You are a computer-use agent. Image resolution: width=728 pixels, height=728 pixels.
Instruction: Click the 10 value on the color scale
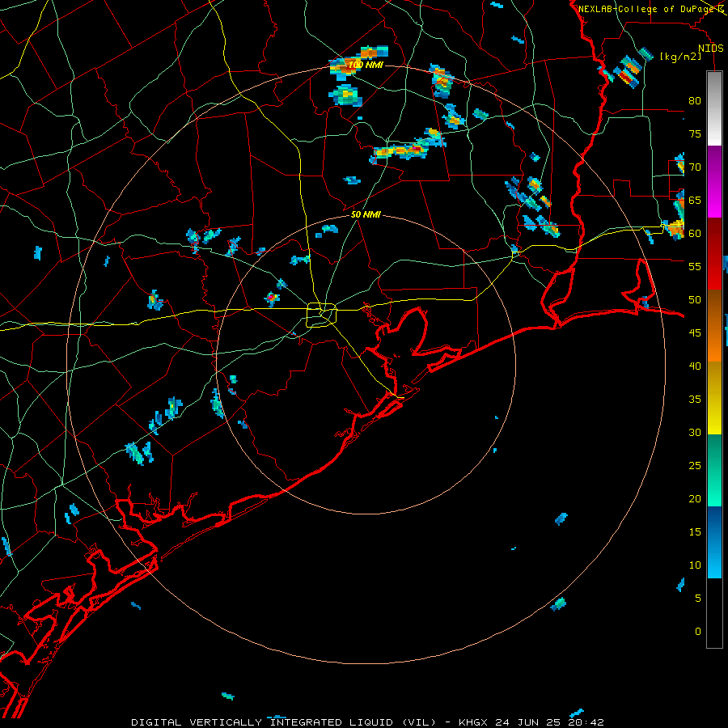pos(695,565)
